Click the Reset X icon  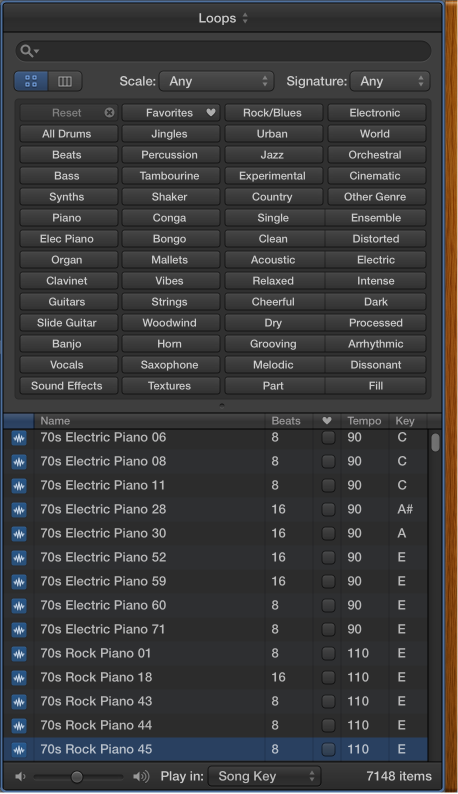click(109, 112)
